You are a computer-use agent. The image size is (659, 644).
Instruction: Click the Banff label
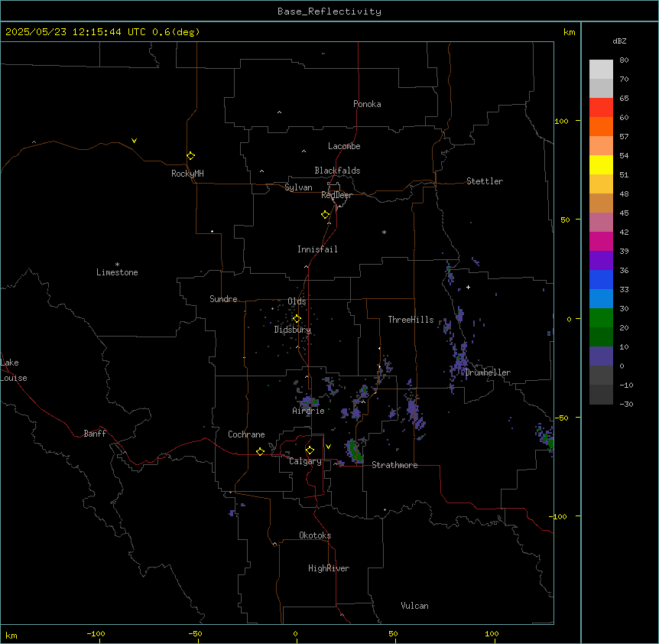[x=95, y=434]
